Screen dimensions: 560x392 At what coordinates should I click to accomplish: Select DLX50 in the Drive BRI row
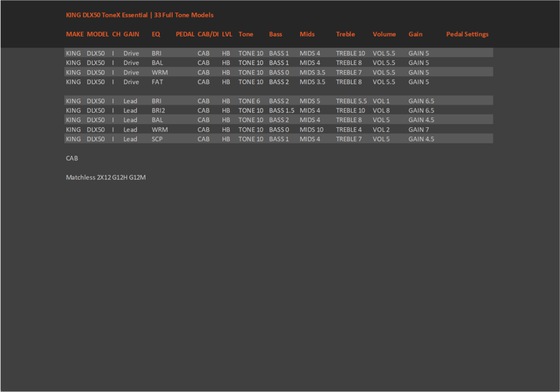(96, 53)
